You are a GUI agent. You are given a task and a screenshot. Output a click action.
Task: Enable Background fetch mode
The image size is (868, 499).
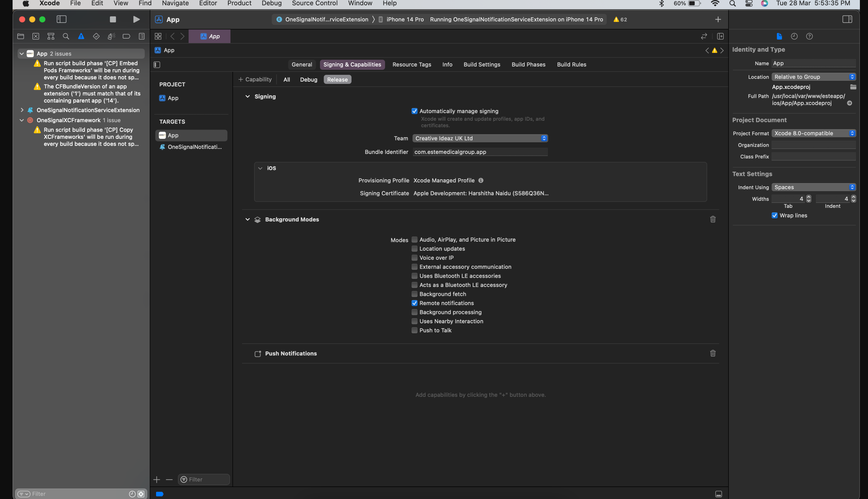point(414,294)
